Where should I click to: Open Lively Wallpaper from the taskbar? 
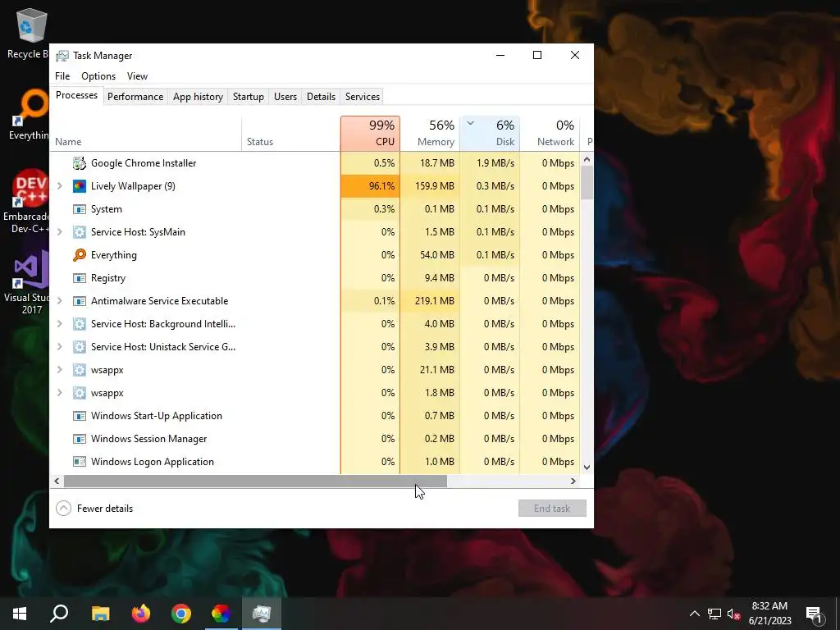point(221,614)
